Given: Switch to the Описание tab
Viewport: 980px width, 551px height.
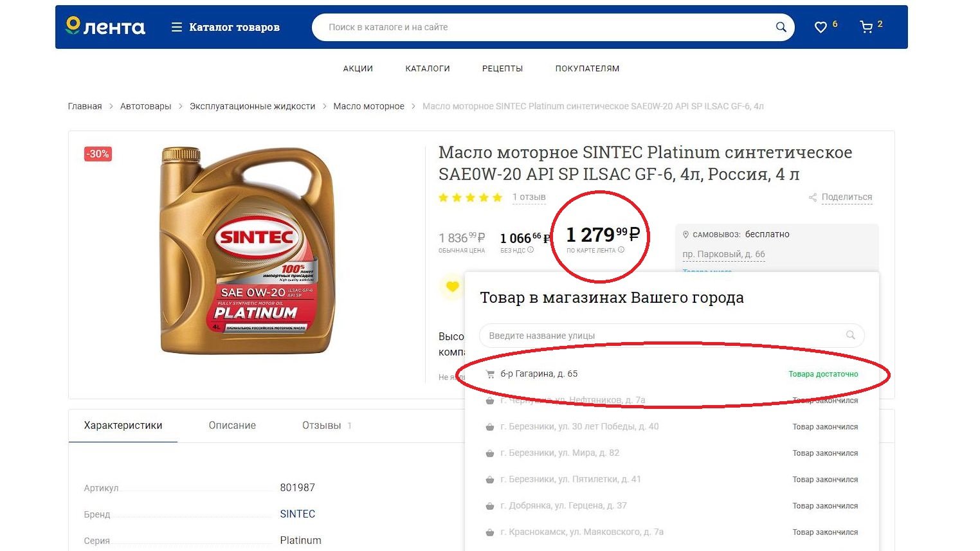Looking at the screenshot, I should (x=232, y=425).
